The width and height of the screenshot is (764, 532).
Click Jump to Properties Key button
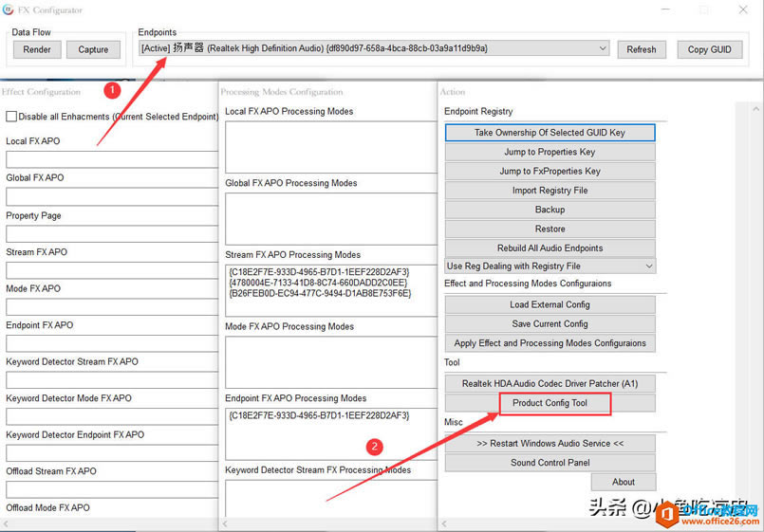(x=550, y=152)
